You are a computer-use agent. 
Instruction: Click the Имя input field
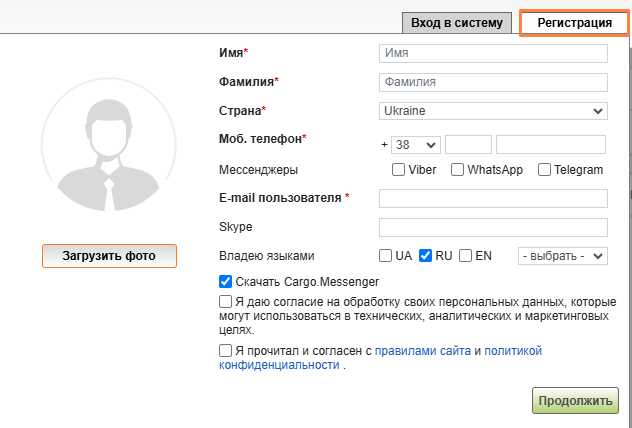point(493,53)
